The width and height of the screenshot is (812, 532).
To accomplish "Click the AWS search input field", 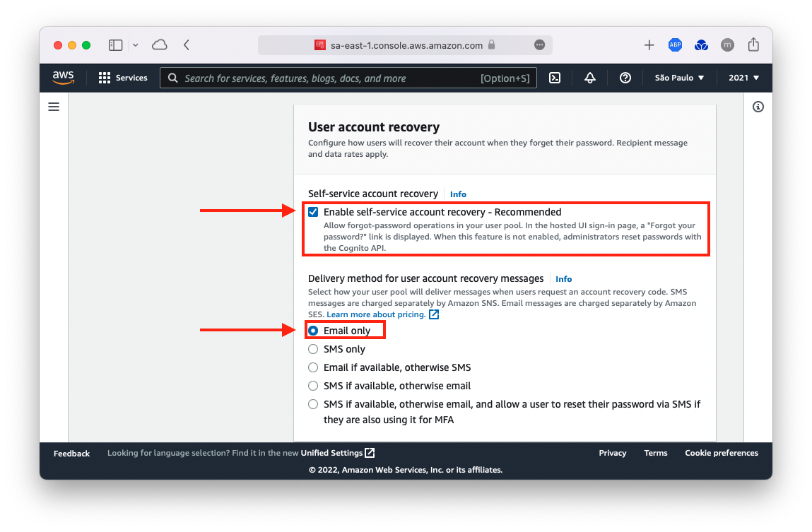I will point(348,78).
